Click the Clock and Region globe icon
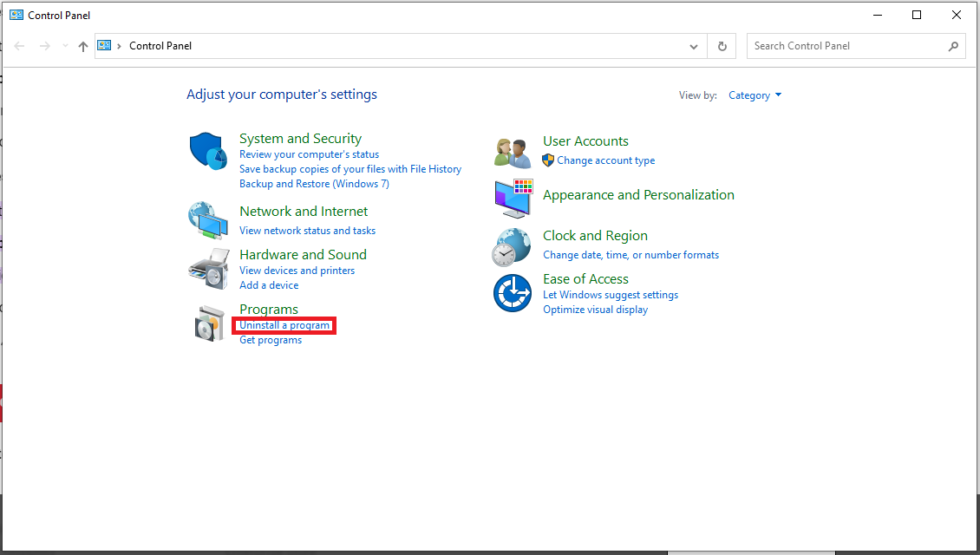 tap(512, 247)
